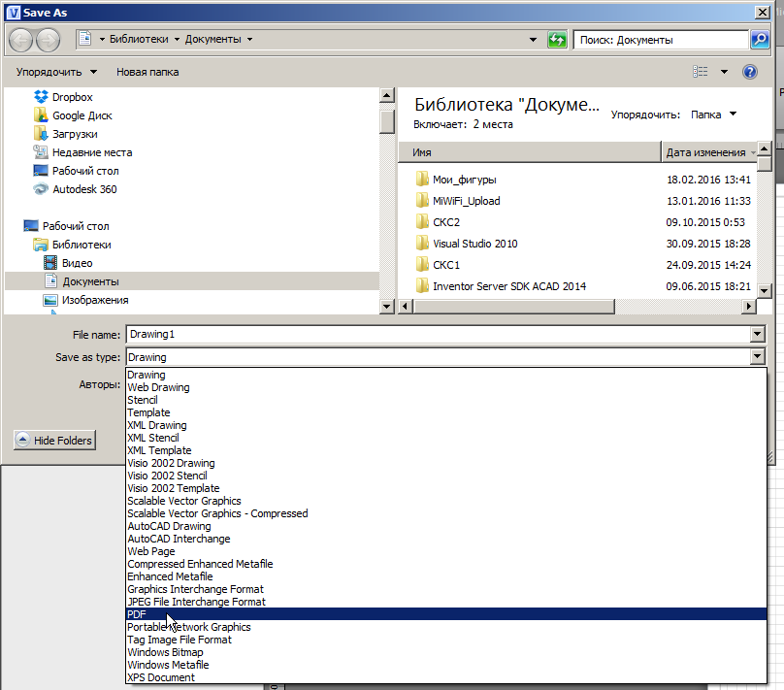Choose Windows Bitmap file type
Viewport: 784px width, 690px height.
pos(446,652)
